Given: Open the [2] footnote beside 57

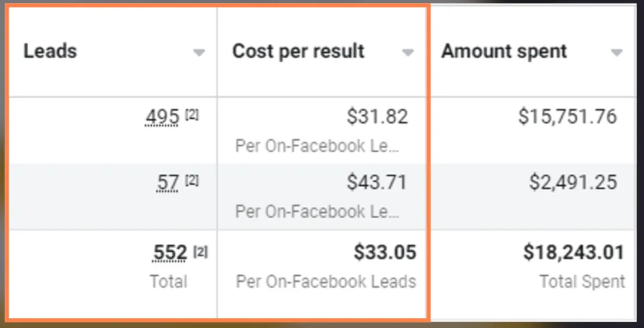Looking at the screenshot, I should (192, 180).
